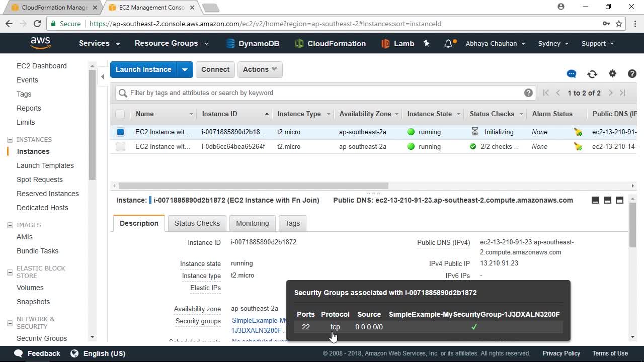Switch to Monitoring tab
644x362 pixels.
coord(253,223)
